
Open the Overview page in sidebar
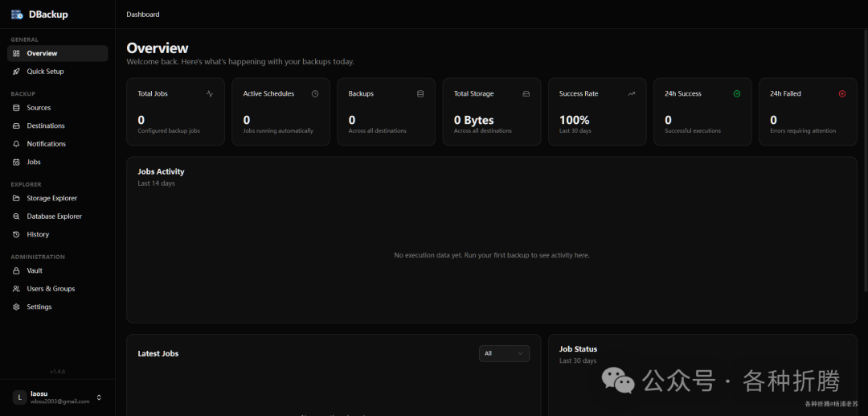coord(58,54)
